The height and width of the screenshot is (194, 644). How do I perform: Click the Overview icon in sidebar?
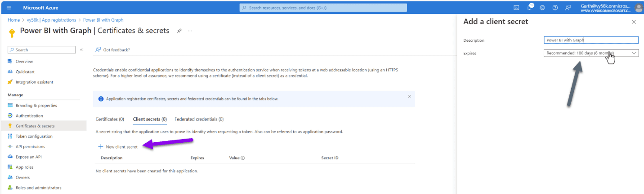click(10, 61)
